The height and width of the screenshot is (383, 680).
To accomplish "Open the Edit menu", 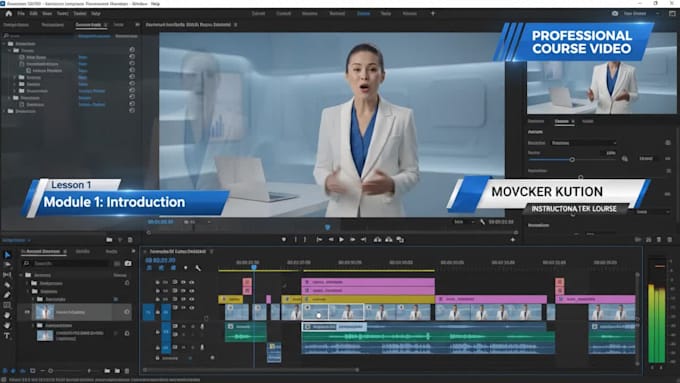I will pyautogui.click(x=33, y=13).
